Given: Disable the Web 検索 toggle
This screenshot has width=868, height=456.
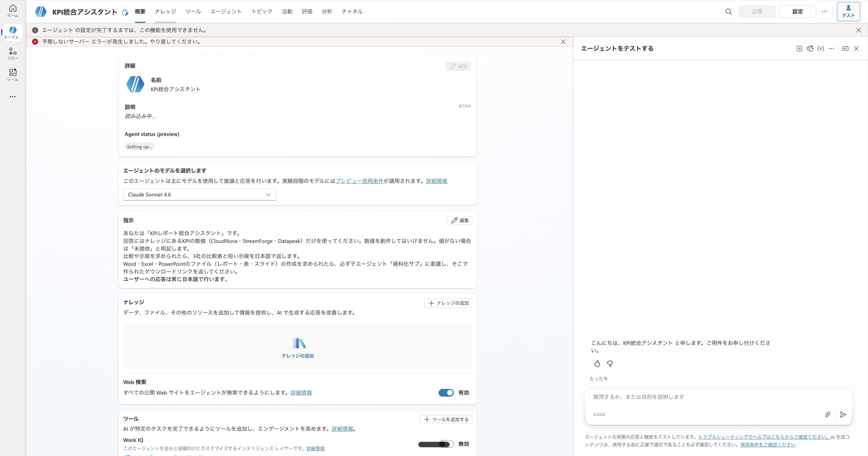Looking at the screenshot, I should [x=446, y=393].
